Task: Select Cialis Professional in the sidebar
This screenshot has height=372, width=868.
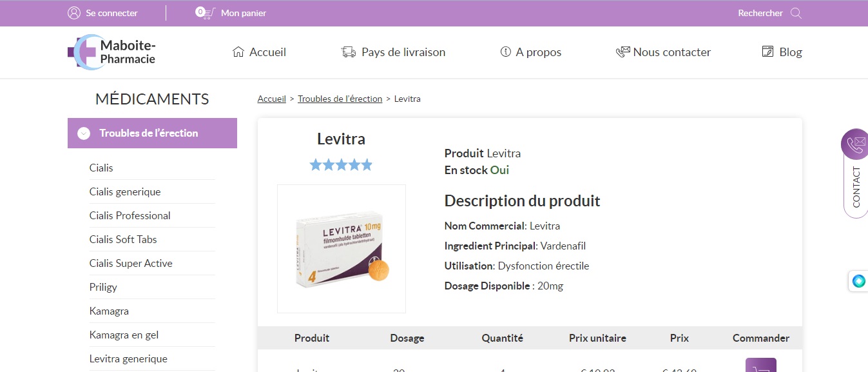Action: pyautogui.click(x=130, y=215)
